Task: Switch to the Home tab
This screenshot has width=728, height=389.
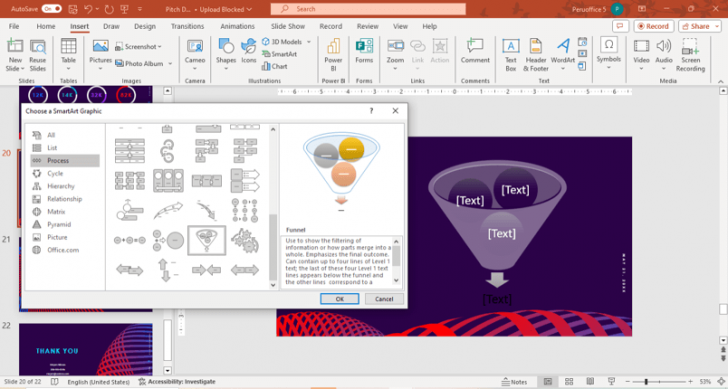Action: (x=46, y=26)
